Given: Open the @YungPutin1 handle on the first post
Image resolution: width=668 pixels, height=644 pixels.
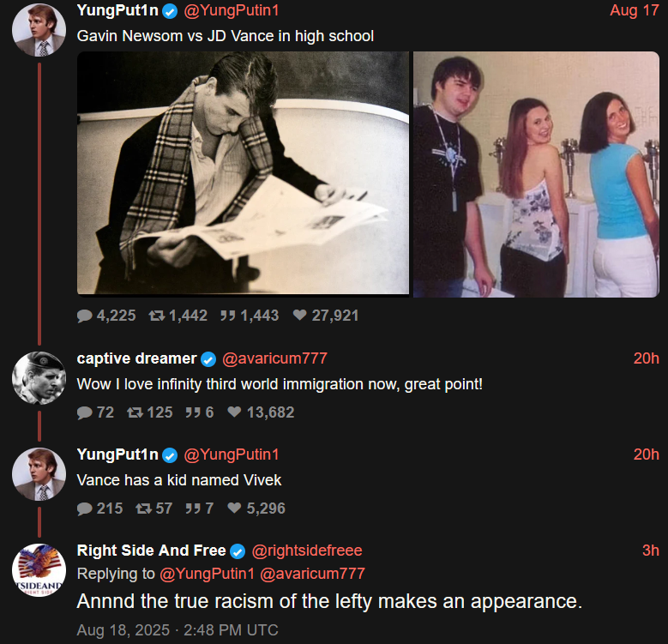Looking at the screenshot, I should click(232, 11).
